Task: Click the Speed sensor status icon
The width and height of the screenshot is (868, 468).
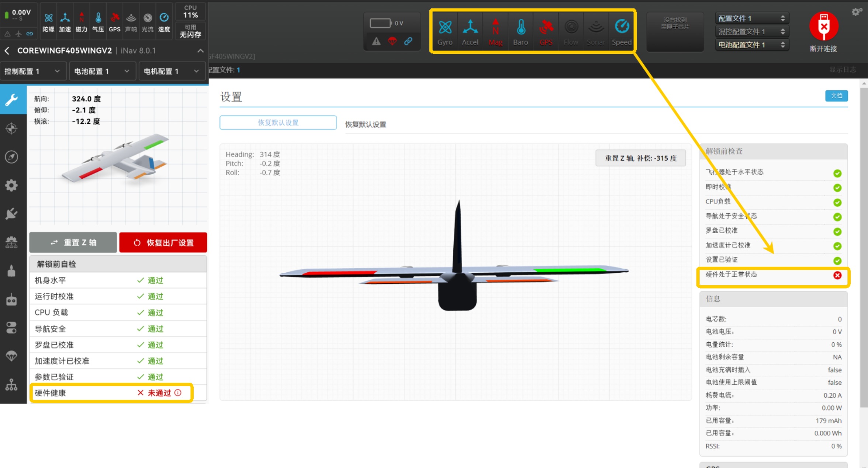Action: click(622, 32)
